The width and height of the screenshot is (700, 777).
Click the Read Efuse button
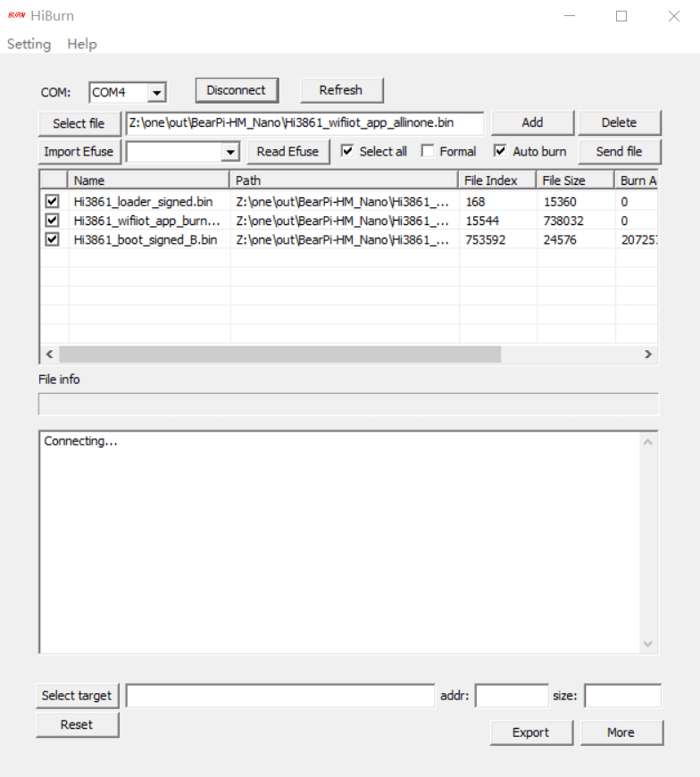tap(287, 152)
